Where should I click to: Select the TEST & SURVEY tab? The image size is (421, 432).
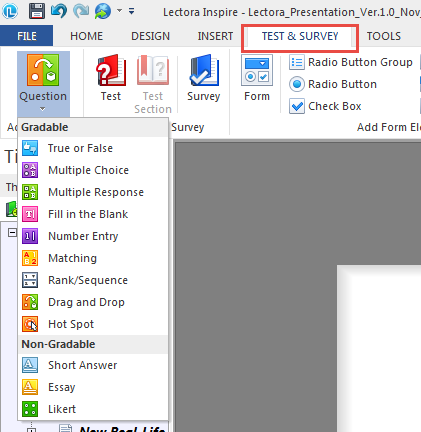[300, 36]
